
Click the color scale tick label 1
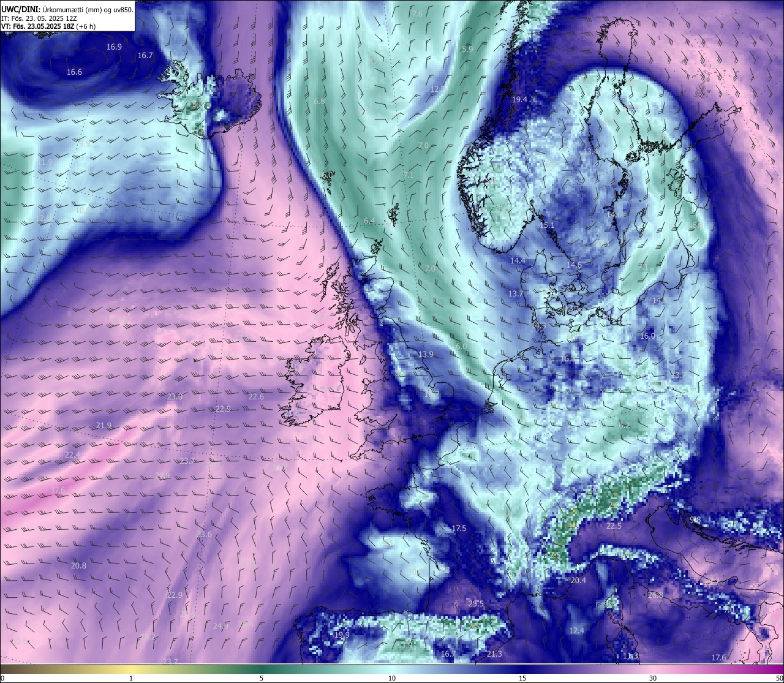point(131,678)
